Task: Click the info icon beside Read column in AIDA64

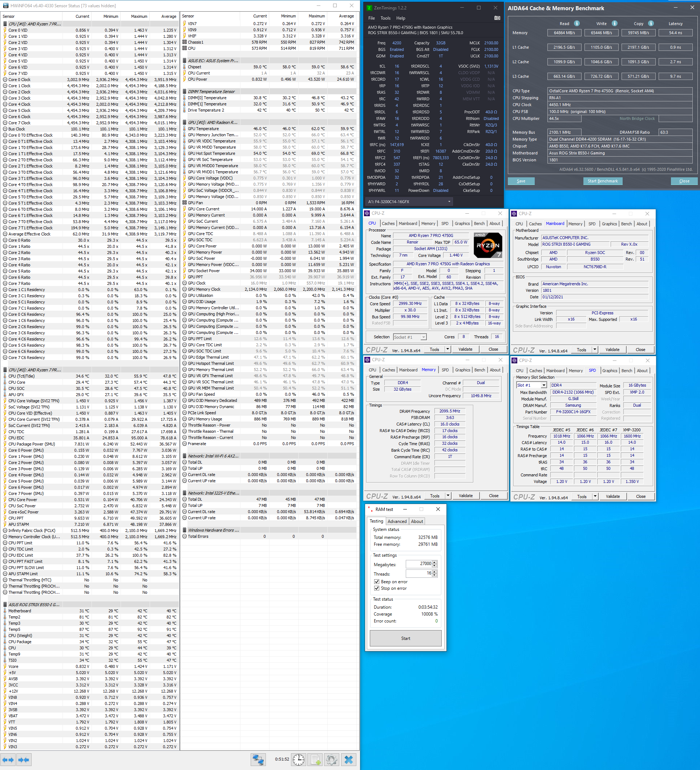Action: point(576,23)
